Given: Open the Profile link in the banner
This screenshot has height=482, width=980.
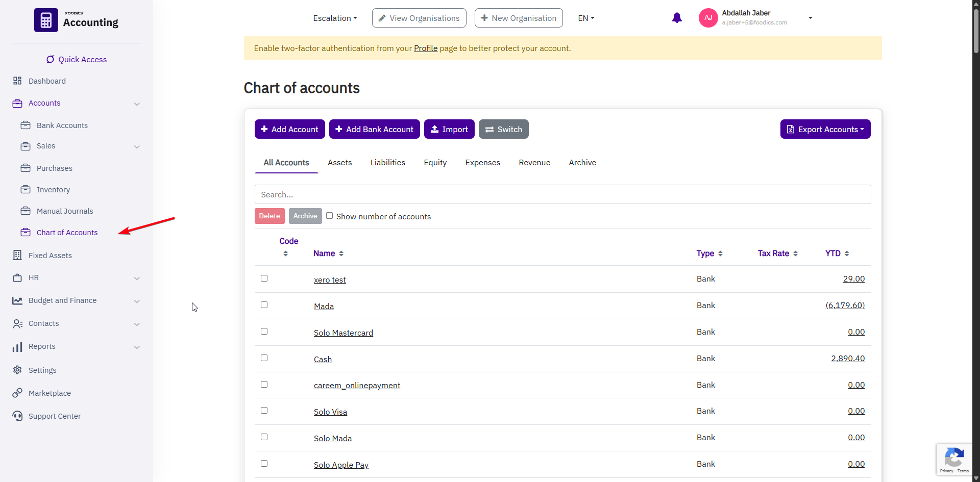Looking at the screenshot, I should (x=425, y=48).
